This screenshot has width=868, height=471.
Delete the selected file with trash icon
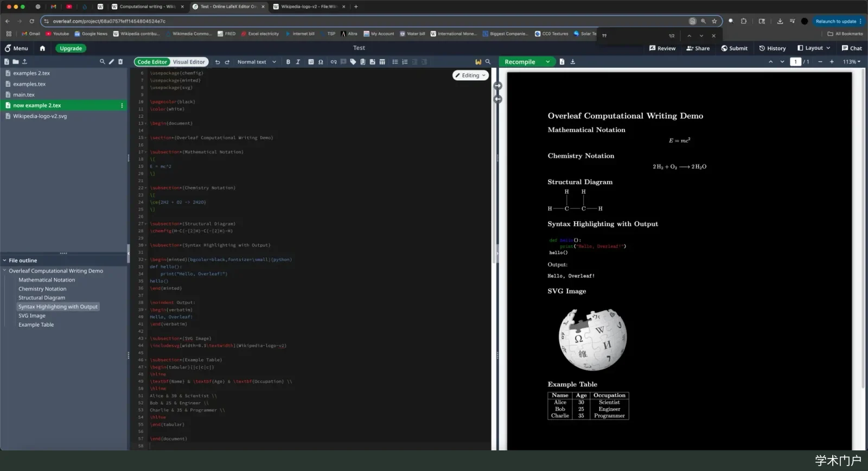(x=120, y=62)
